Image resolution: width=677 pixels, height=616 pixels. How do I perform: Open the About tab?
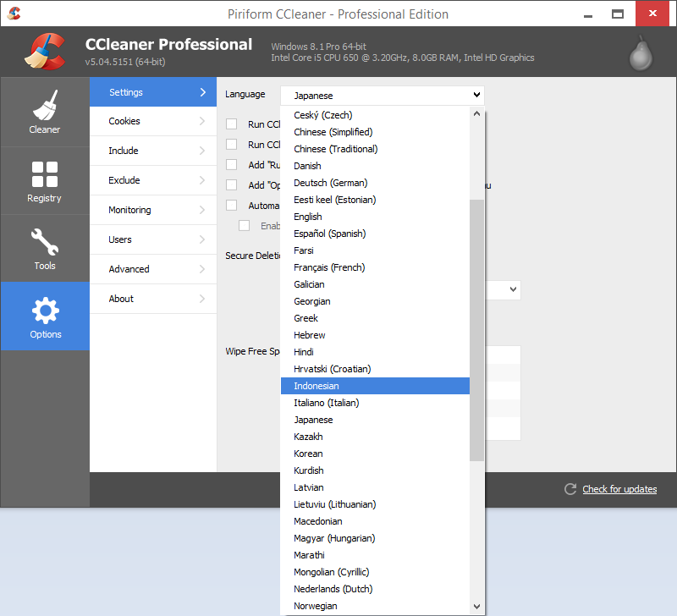click(x=153, y=299)
